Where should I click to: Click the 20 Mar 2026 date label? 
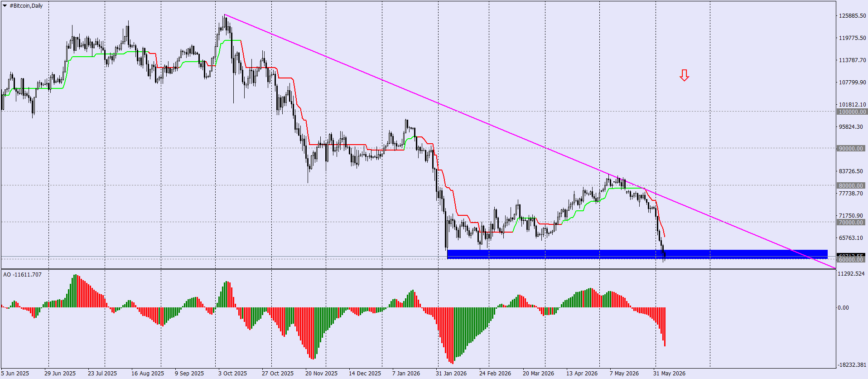point(538,374)
